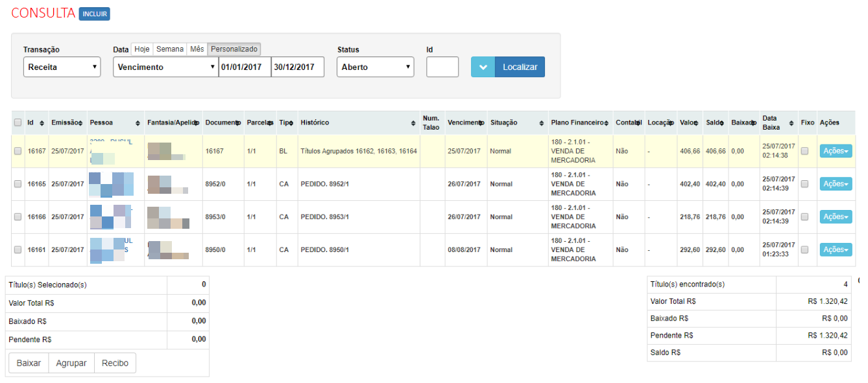This screenshot has width=868, height=383.
Task: Click the Localizar search button
Action: 520,67
